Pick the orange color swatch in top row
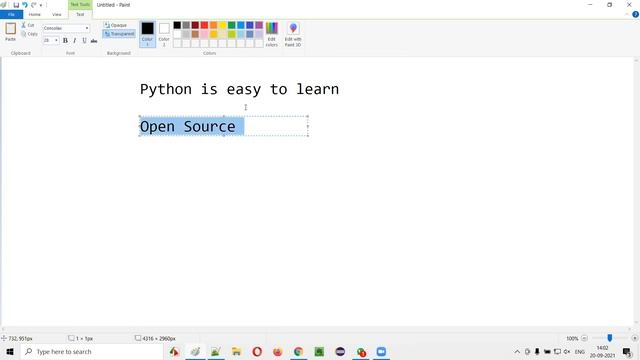Viewport: 640px width, 360px height. 213,25
